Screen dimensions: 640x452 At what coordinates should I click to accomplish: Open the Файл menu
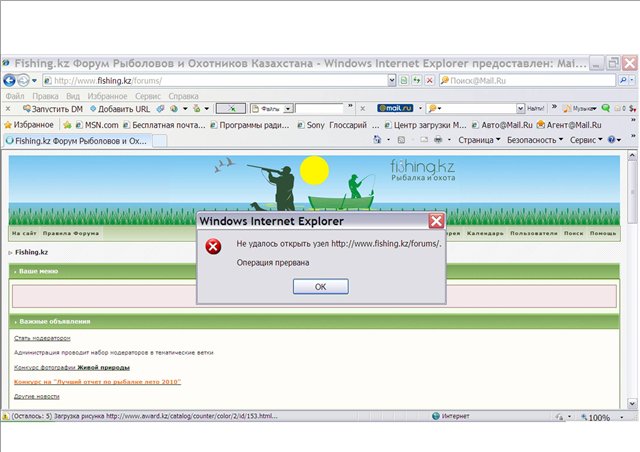(15, 96)
